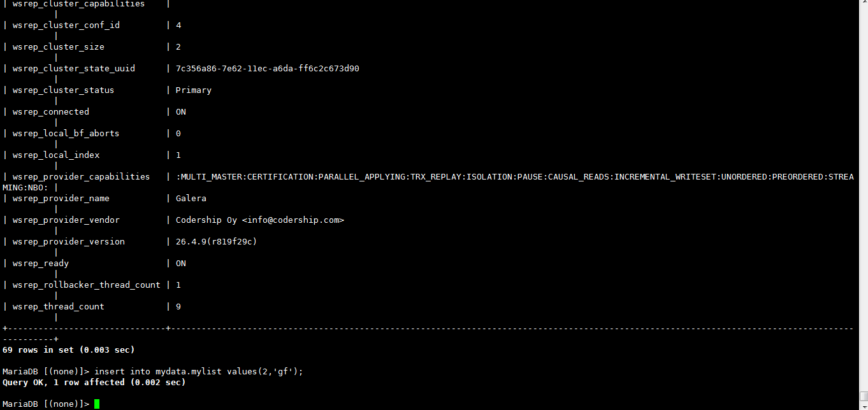Click the Query OK confirmation line
The image size is (868, 410).
tap(94, 382)
